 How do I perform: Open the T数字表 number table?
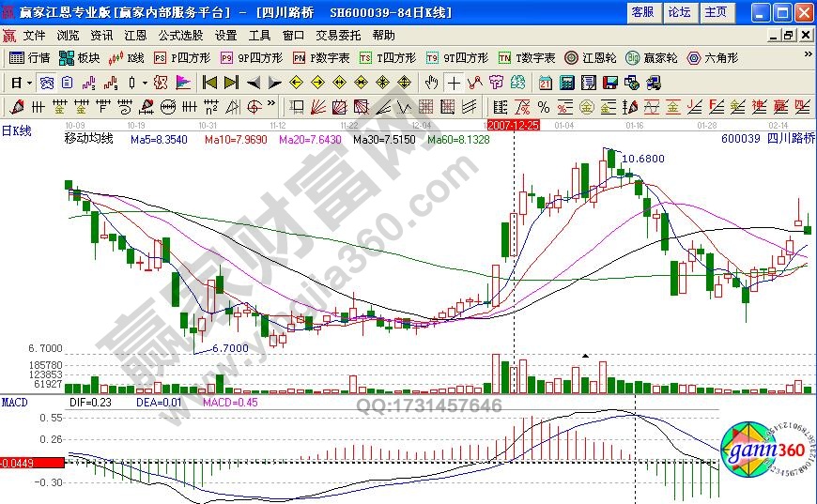527,57
